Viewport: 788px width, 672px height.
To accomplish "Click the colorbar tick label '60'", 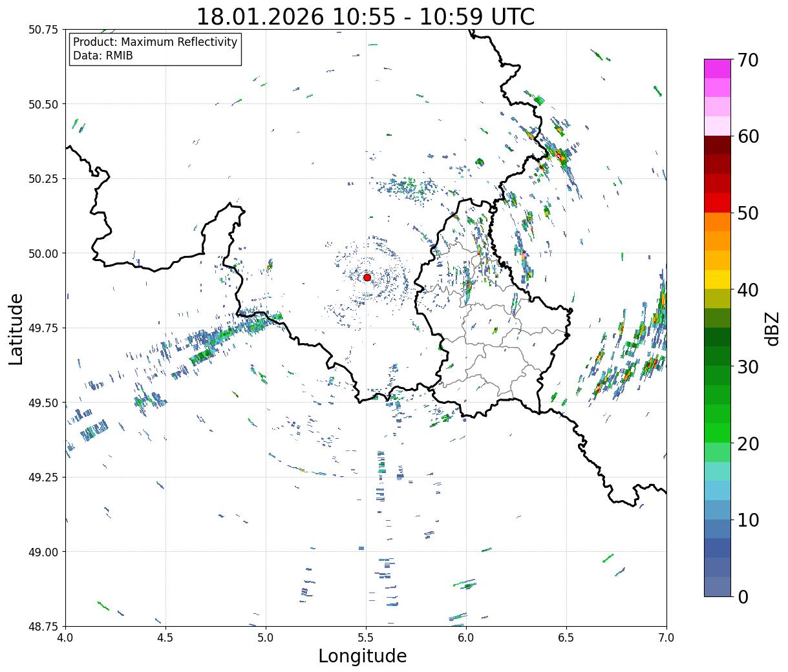I will (747, 136).
